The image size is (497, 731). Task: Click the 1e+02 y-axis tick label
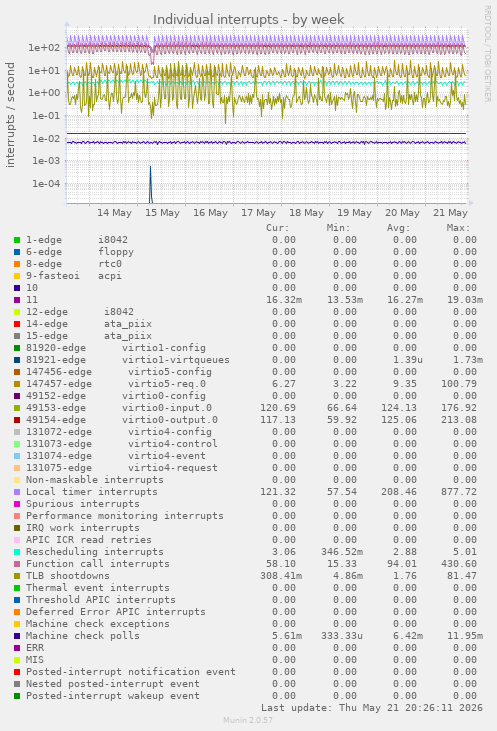pos(44,48)
